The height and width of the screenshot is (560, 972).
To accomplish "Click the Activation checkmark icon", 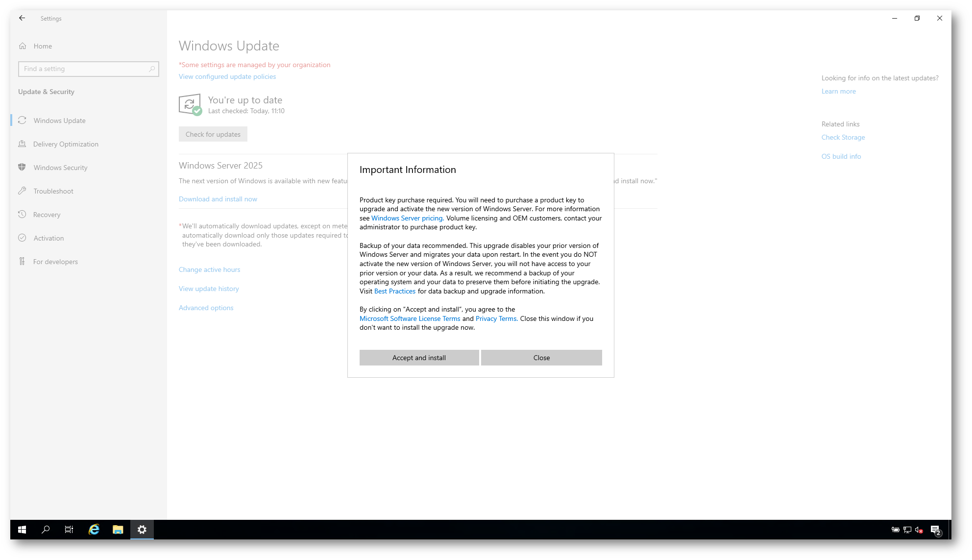I will pos(22,238).
